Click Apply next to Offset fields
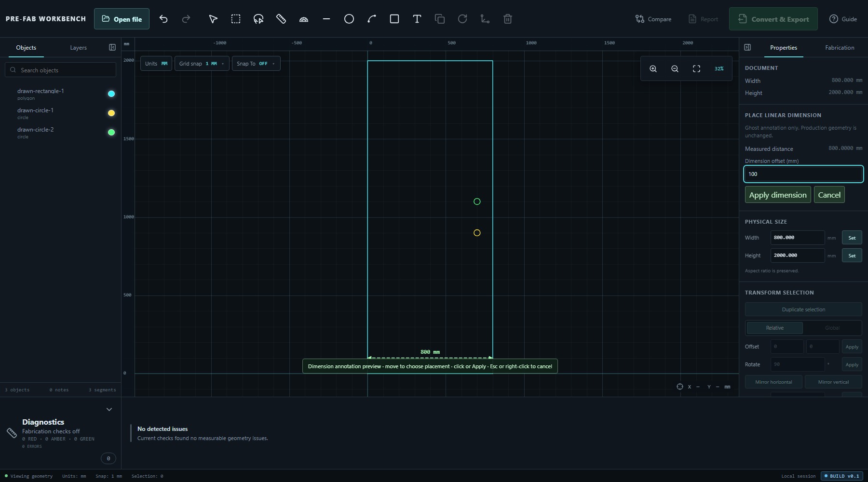 [x=852, y=347]
